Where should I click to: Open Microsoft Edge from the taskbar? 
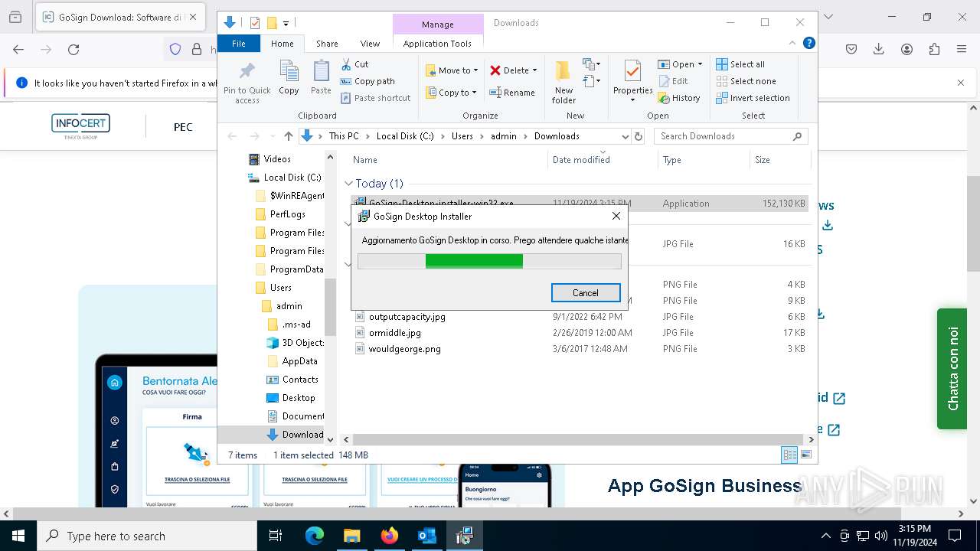tap(315, 536)
